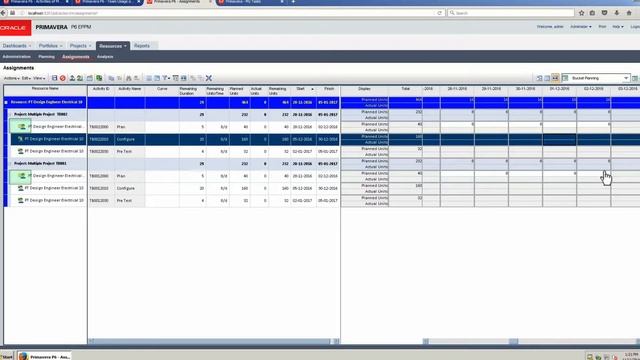Viewport: 640px width, 360px height.
Task: Select Configure cell in selected T8002 row
Action: point(130,139)
